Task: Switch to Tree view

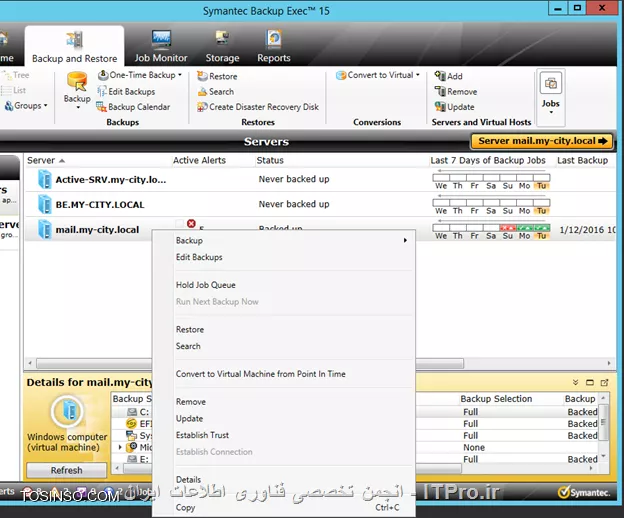Action: coord(15,75)
